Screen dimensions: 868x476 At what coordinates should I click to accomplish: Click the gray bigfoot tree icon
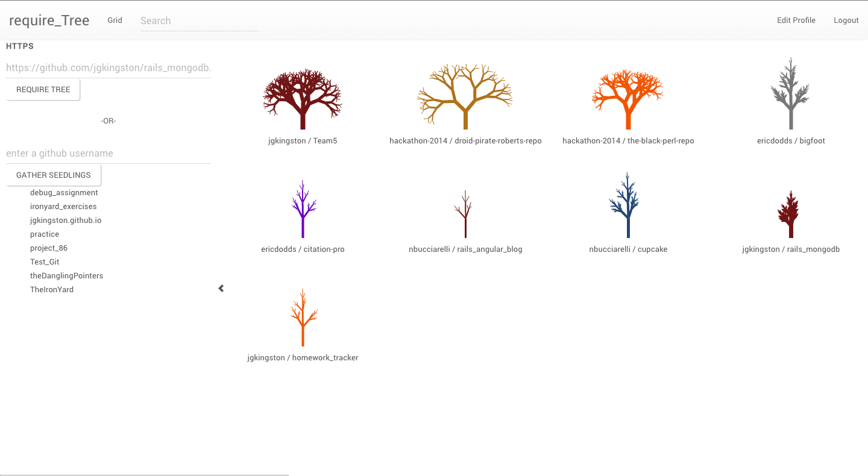(x=791, y=95)
